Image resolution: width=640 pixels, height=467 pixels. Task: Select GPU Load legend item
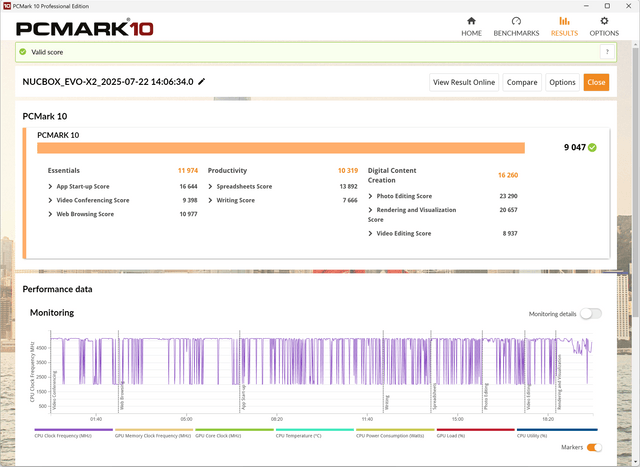[476, 433]
